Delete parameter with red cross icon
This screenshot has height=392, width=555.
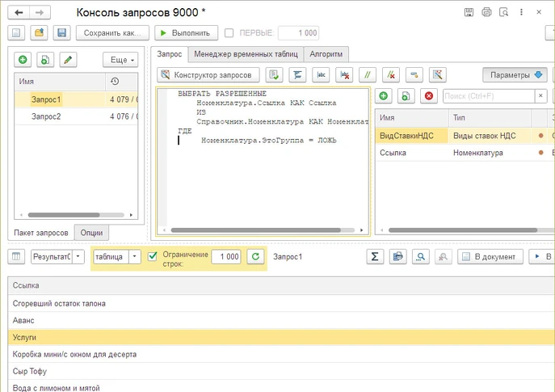click(x=429, y=96)
